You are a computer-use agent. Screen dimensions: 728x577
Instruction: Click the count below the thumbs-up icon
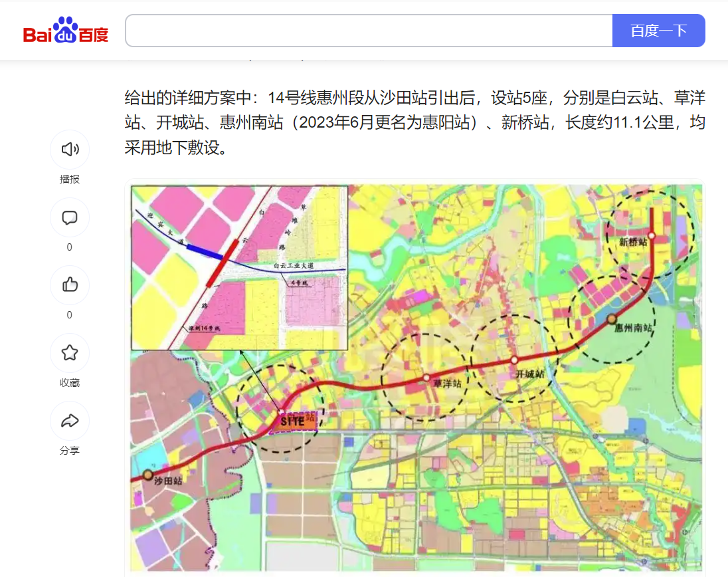coord(70,315)
